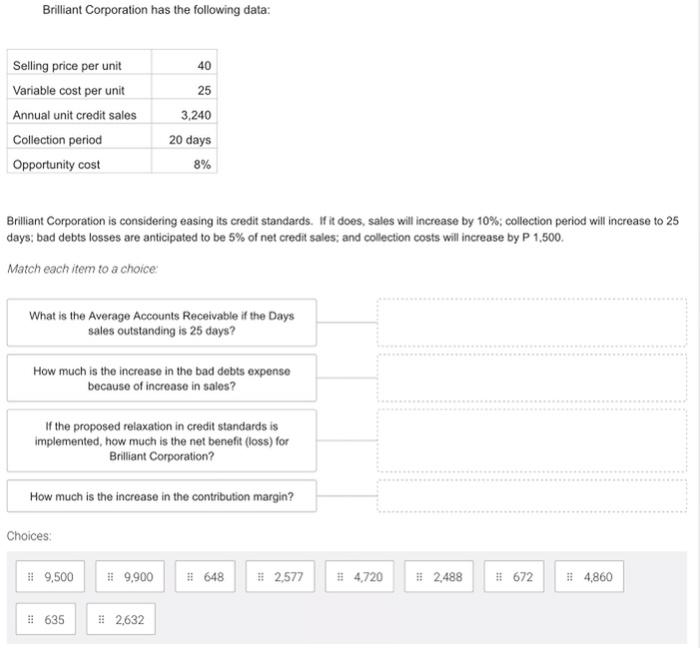Click the net benefit (loss) question box
Screen dimensions: 700x649
coord(162,440)
